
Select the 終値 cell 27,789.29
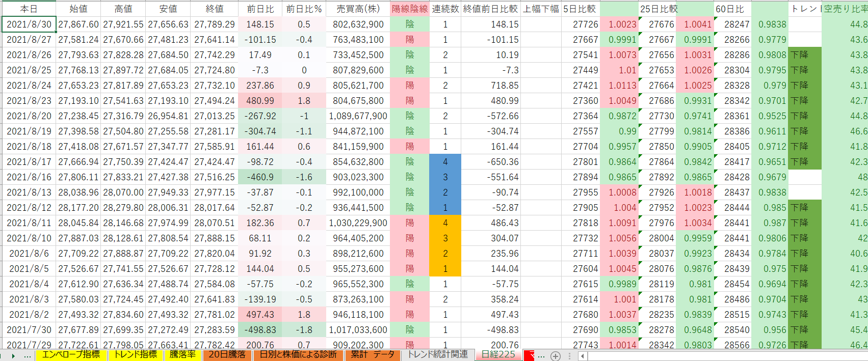coord(215,24)
